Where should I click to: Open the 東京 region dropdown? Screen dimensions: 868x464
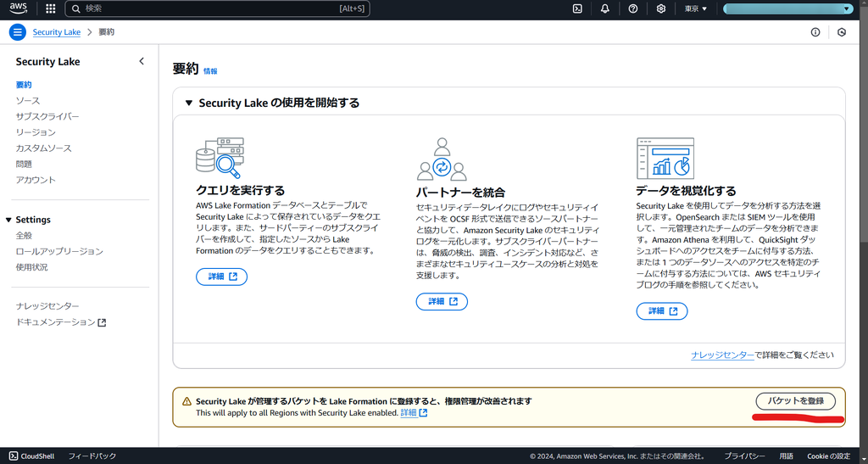(696, 8)
